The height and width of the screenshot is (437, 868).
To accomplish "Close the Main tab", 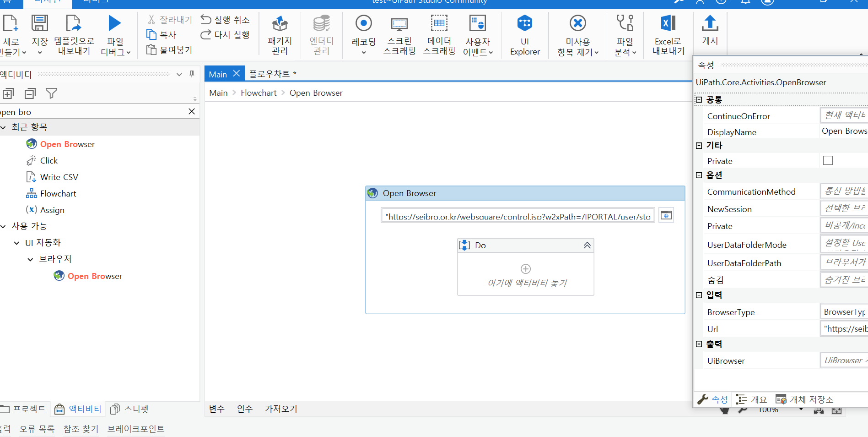I will point(237,73).
